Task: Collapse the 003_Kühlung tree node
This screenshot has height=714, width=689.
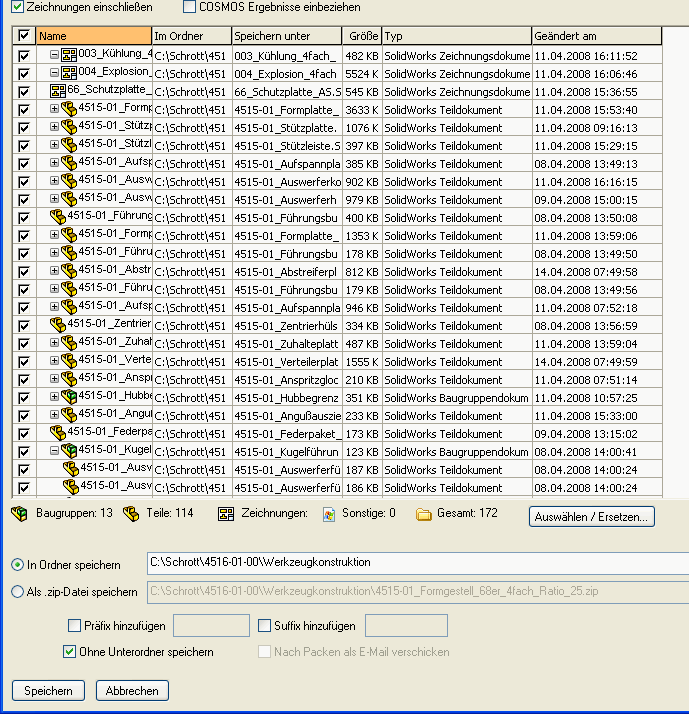Action: click(54, 55)
